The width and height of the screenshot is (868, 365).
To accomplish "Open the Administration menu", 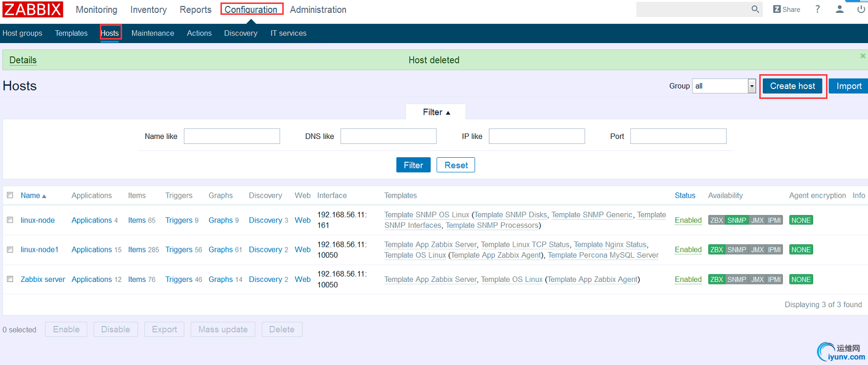I will click(318, 9).
